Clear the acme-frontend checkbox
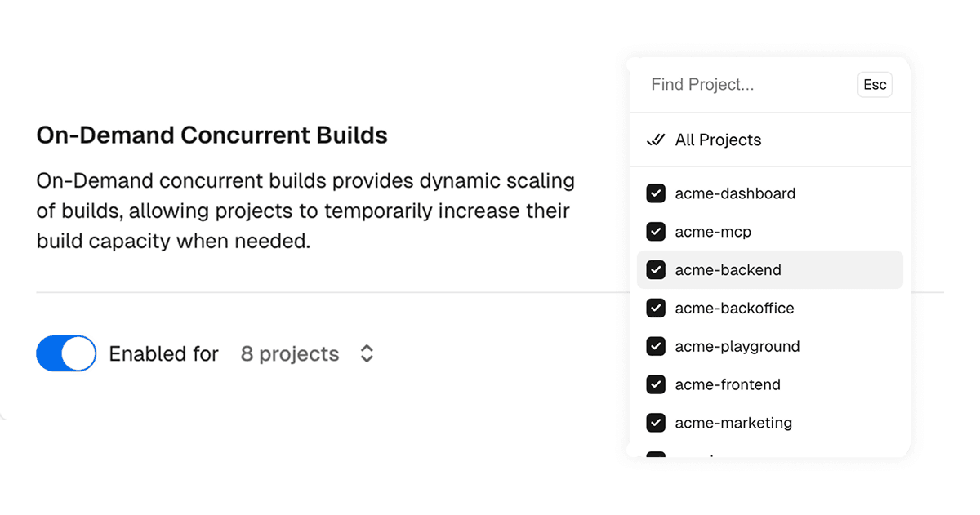 click(656, 384)
